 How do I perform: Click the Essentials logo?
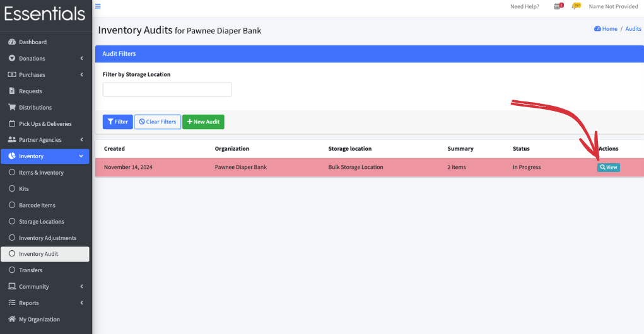[x=45, y=14]
